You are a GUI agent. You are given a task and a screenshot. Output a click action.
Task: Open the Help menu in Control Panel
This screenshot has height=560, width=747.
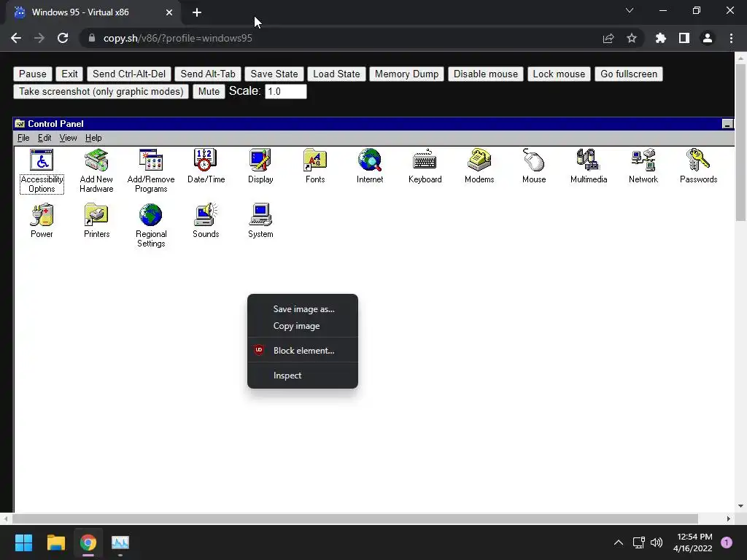pyautogui.click(x=93, y=138)
